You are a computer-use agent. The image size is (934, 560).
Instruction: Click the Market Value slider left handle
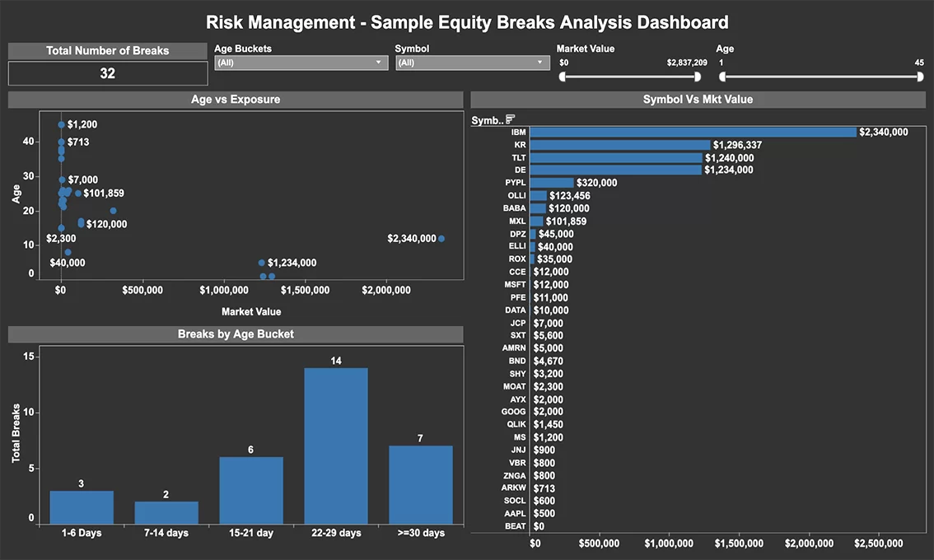click(x=562, y=77)
